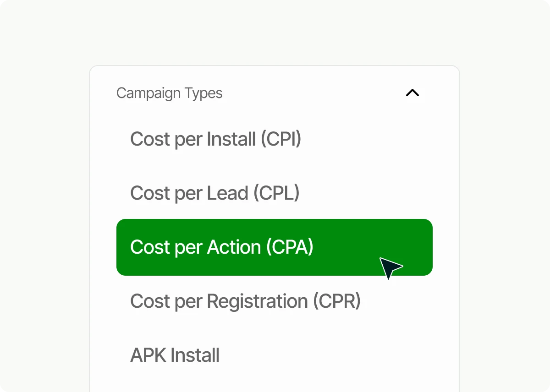
Task: Activate the CPR campaign type row
Action: (246, 301)
